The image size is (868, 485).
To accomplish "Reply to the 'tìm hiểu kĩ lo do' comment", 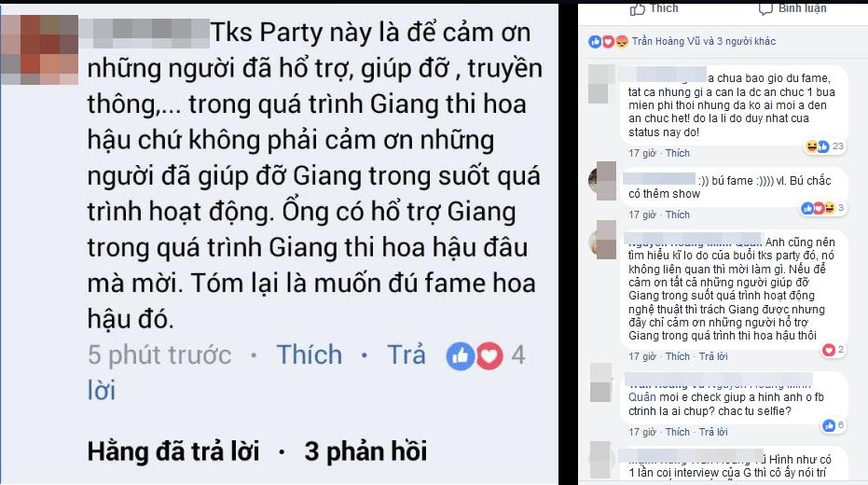I will [x=713, y=356].
